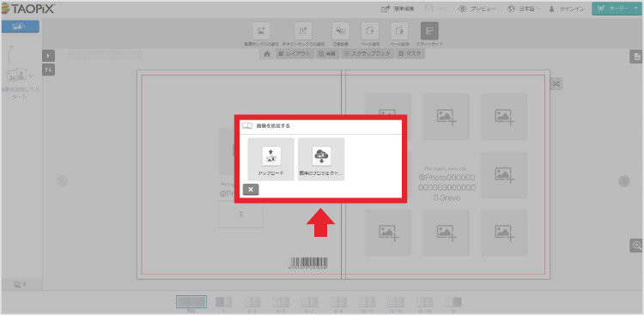Open the レイアウト tab
This screenshot has width=644, height=315.
click(295, 54)
